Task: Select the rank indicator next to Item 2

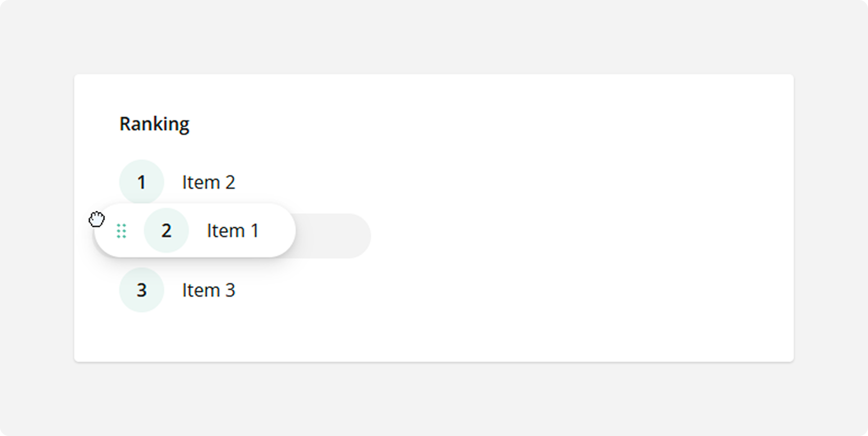Action: coord(141,181)
